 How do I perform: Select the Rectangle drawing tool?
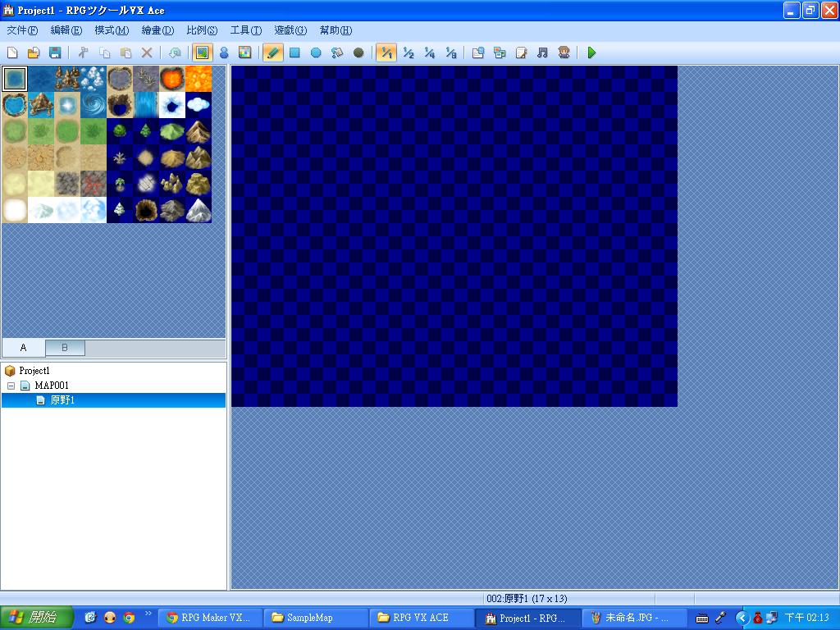pos(294,52)
